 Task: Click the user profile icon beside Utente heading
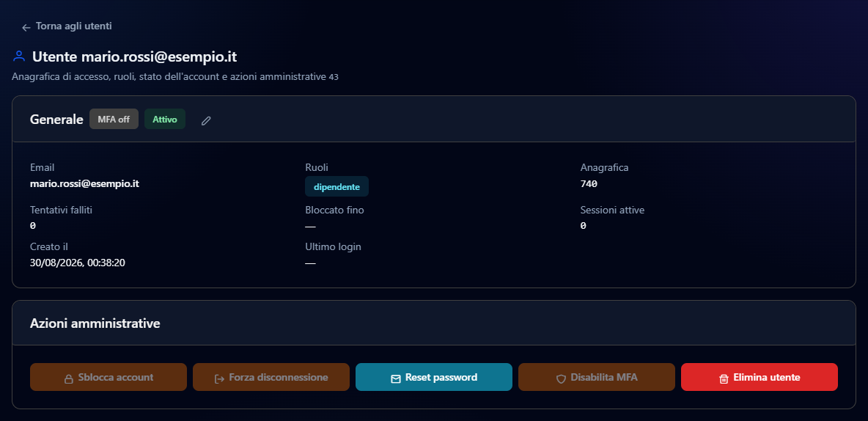[19, 56]
